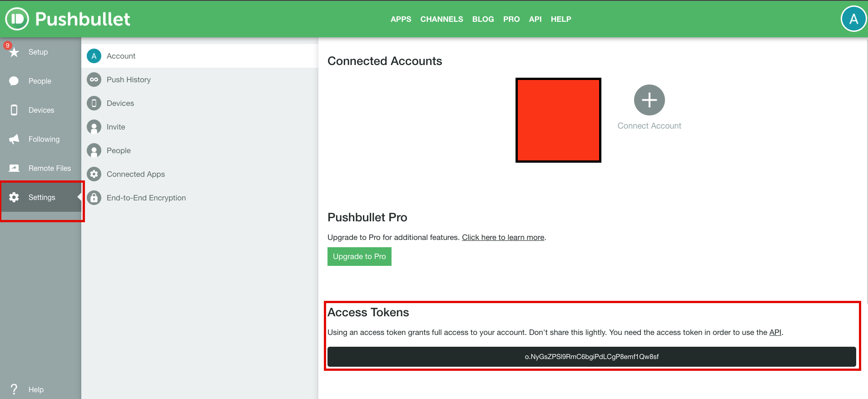
Task: Click the Connected Apps gear icon
Action: 94,174
